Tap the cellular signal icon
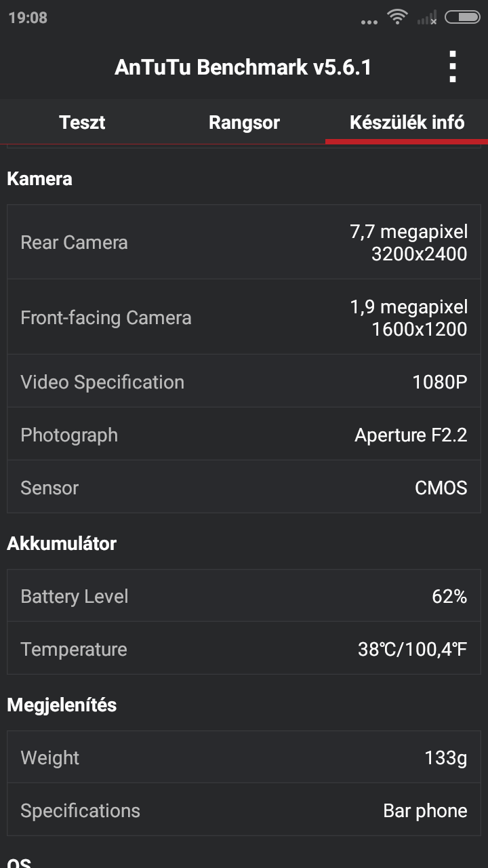 pos(427,19)
